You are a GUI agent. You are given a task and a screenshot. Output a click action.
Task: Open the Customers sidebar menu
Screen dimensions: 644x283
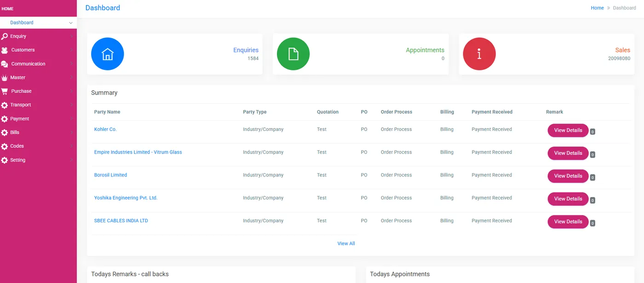[x=38, y=50]
